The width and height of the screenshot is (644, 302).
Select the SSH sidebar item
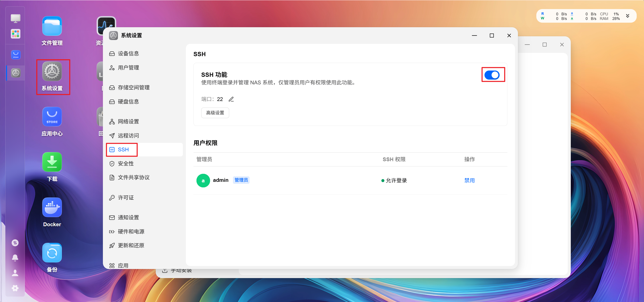pyautogui.click(x=144, y=150)
